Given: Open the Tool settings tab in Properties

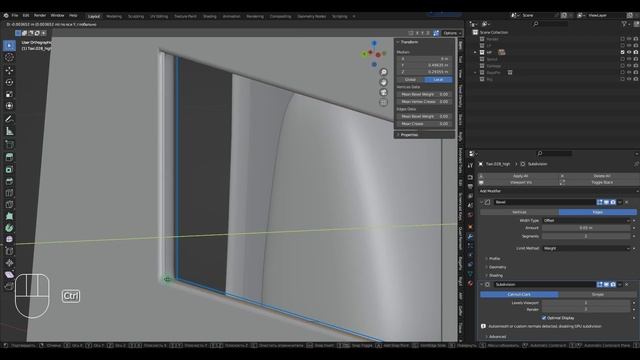Looking at the screenshot, I should coord(470,165).
